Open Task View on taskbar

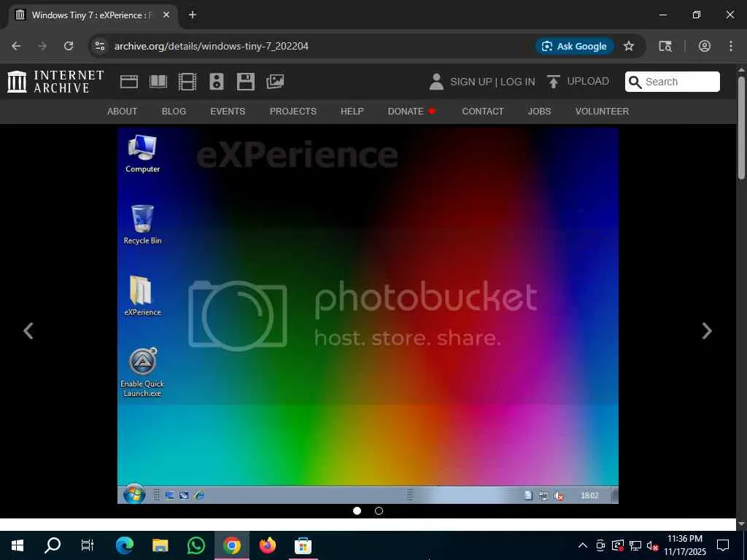point(88,545)
